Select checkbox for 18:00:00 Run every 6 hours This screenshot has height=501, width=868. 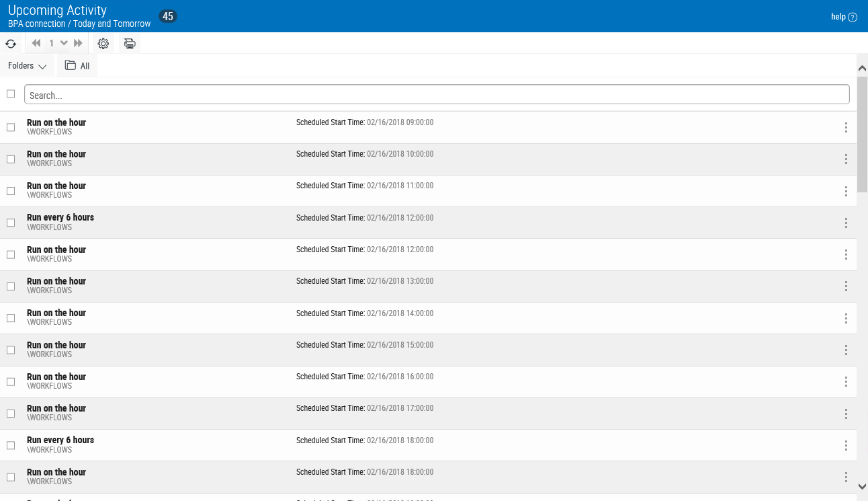pos(11,445)
